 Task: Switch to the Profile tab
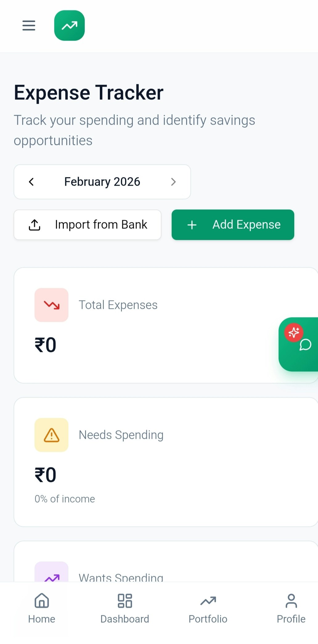click(x=291, y=608)
